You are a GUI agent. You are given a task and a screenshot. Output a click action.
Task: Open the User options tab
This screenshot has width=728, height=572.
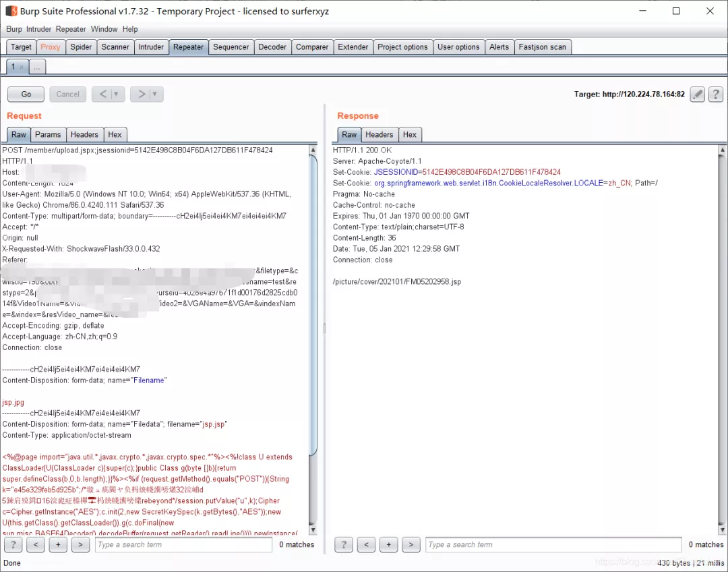click(x=458, y=47)
